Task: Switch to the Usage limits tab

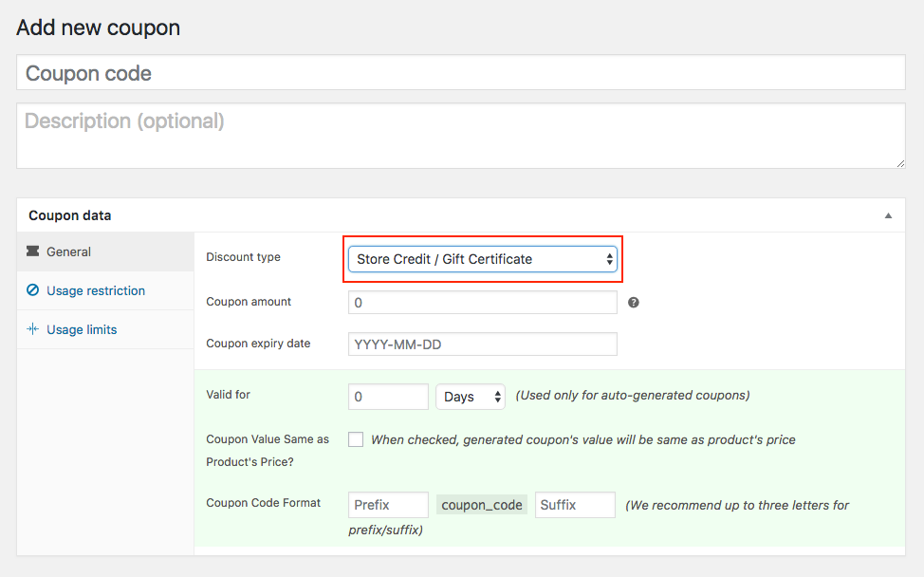Action: pyautogui.click(x=82, y=329)
